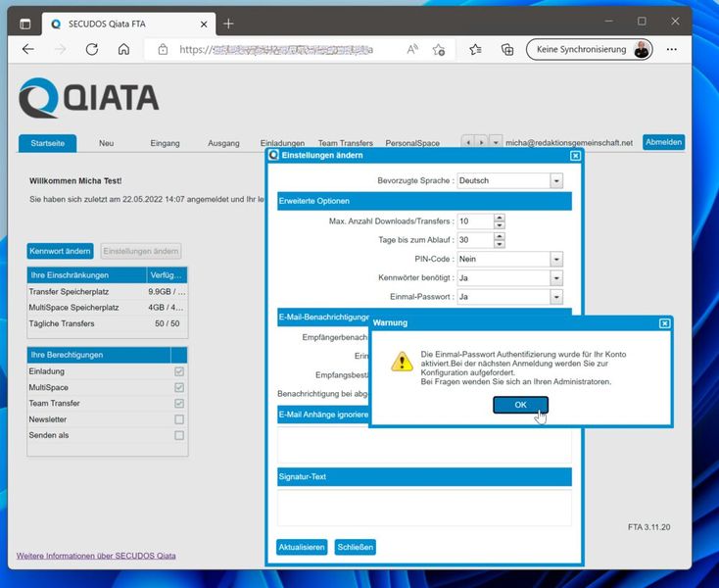Confirm warning with OK button
Image resolution: width=719 pixels, height=588 pixels.
[520, 405]
